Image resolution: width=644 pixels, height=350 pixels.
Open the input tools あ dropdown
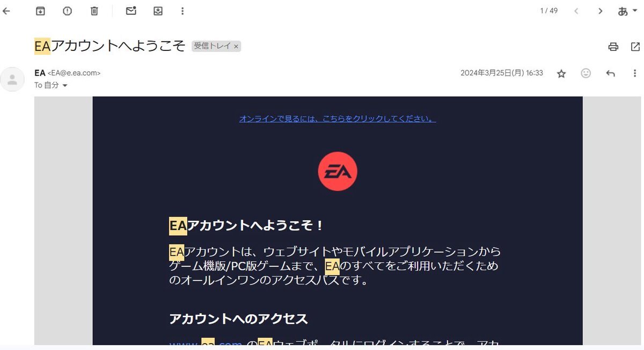(627, 11)
